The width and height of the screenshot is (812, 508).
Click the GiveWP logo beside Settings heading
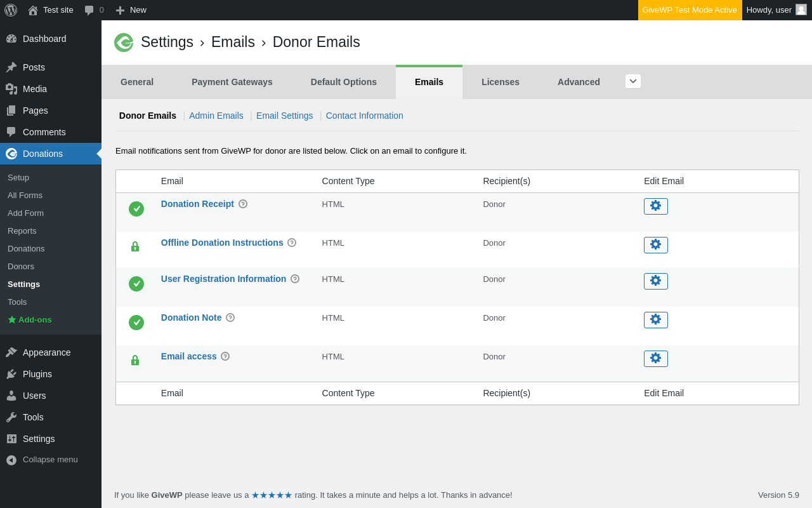124,43
